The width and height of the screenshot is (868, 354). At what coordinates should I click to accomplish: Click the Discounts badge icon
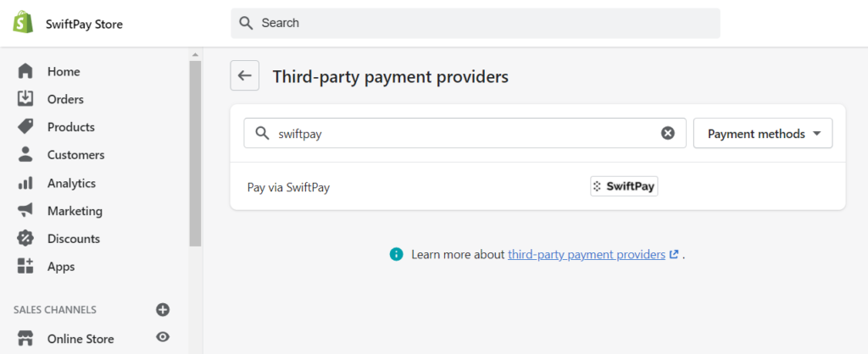25,238
